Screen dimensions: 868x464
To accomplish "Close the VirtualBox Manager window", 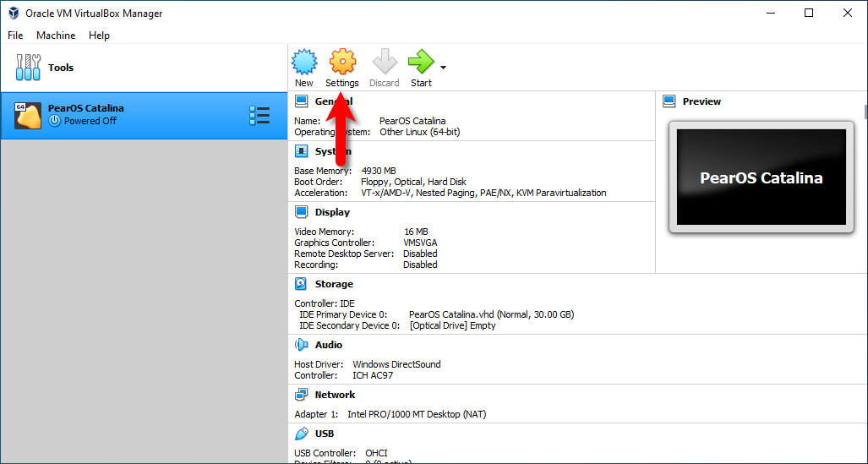I will tap(848, 13).
